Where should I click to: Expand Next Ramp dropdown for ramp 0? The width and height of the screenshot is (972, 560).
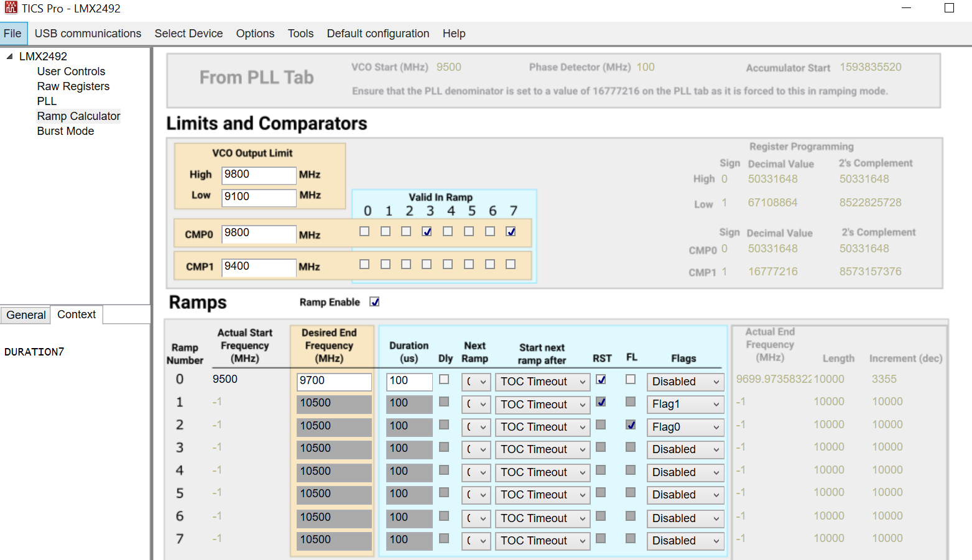(476, 382)
